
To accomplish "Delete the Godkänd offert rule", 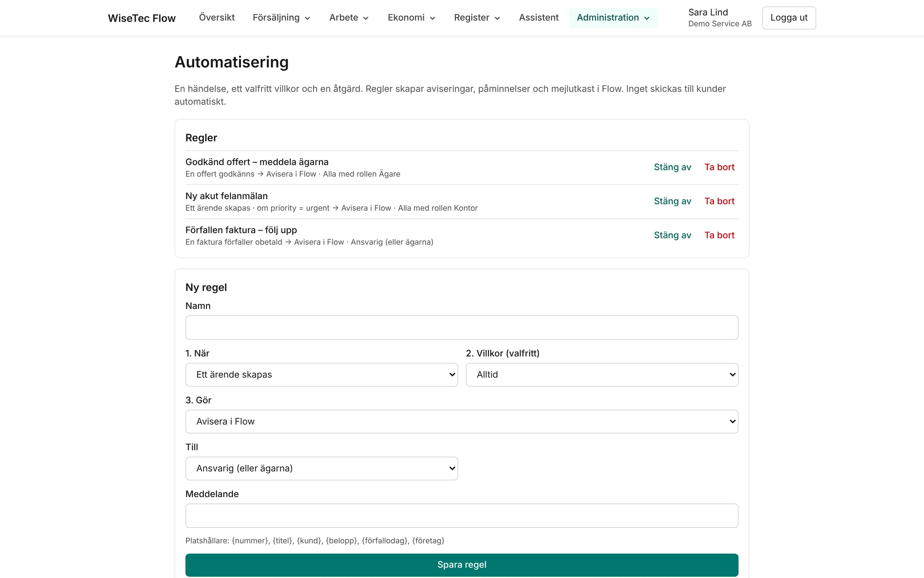I will point(719,167).
